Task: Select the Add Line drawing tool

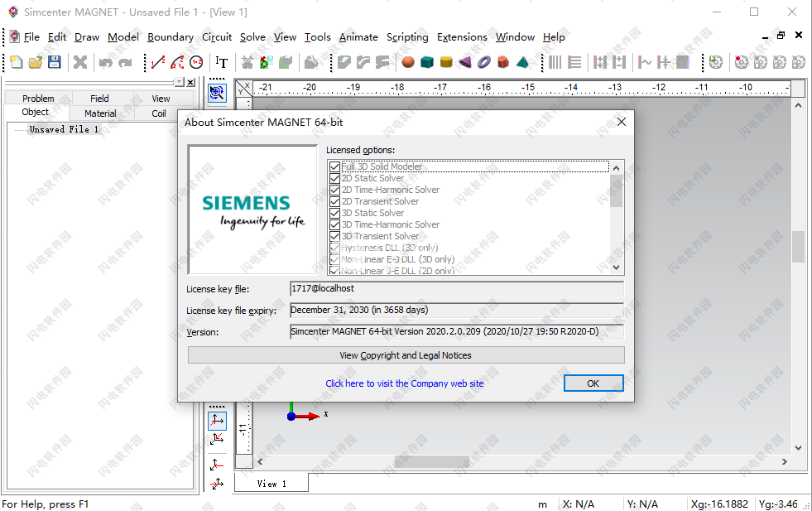Action: [x=158, y=62]
